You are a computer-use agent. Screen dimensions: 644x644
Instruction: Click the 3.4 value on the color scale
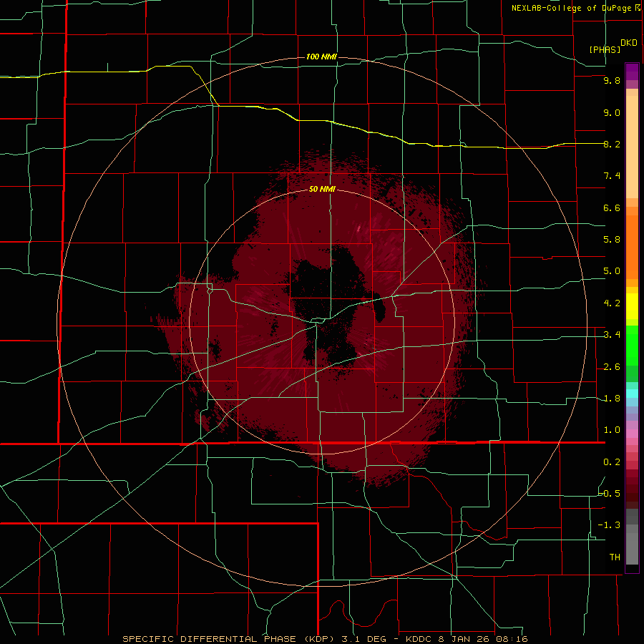point(612,335)
